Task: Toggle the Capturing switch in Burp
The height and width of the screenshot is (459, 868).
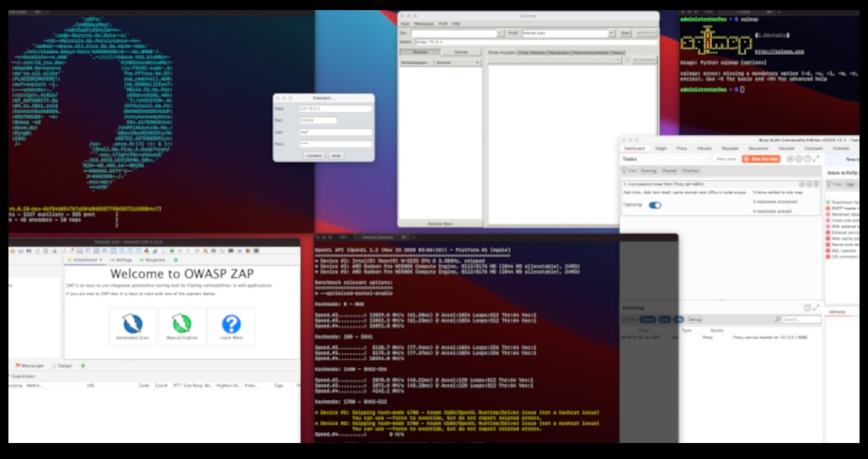Action: click(x=655, y=205)
